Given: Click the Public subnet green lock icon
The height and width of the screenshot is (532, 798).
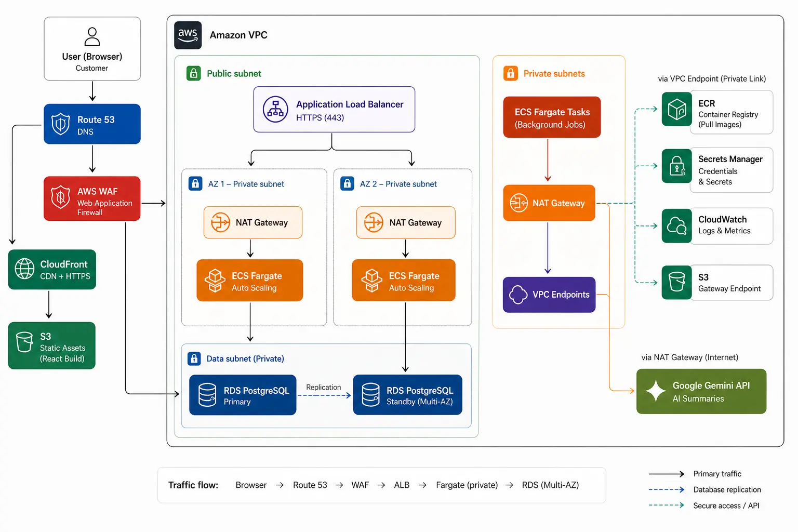Looking at the screenshot, I should (194, 73).
